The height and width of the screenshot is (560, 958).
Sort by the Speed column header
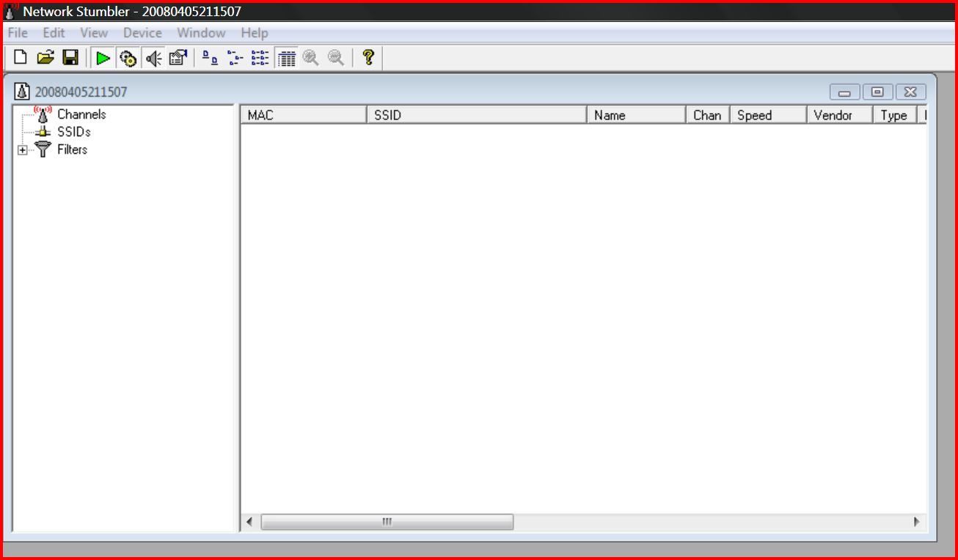(x=768, y=115)
